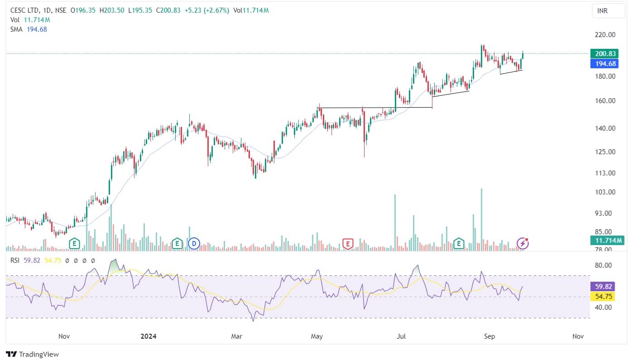This screenshot has height=364, width=633.
Task: Click the Sep time axis label
Action: (x=489, y=336)
